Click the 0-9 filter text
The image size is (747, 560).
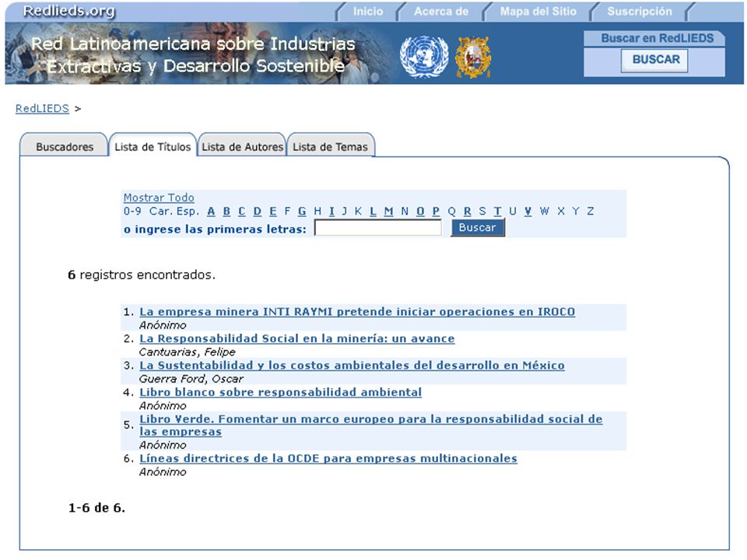click(132, 212)
